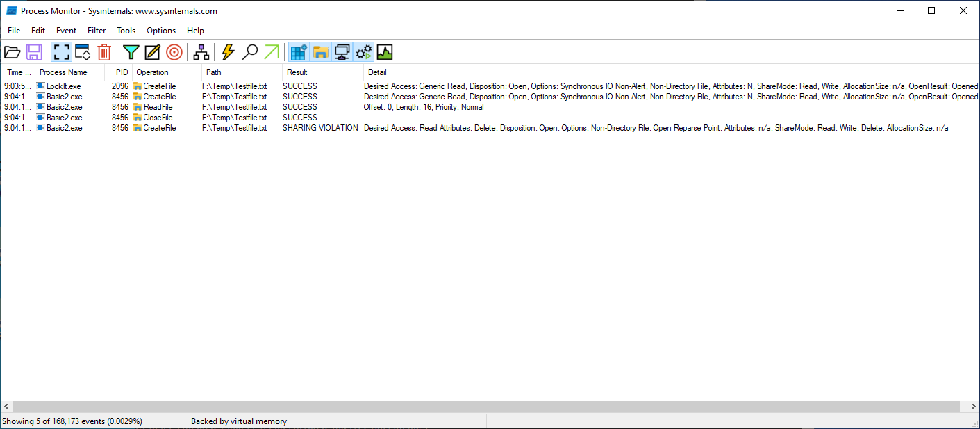Click Basic2.exe name in ReadFile row

click(x=64, y=107)
